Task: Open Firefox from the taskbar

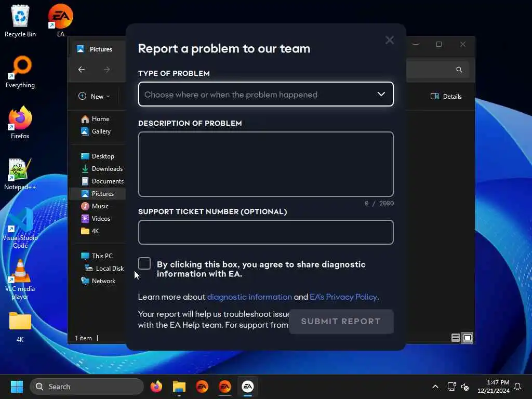Action: pos(156,387)
